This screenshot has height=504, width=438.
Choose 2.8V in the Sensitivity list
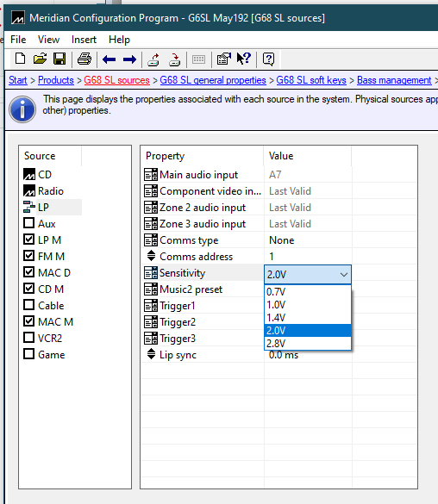[x=308, y=343]
